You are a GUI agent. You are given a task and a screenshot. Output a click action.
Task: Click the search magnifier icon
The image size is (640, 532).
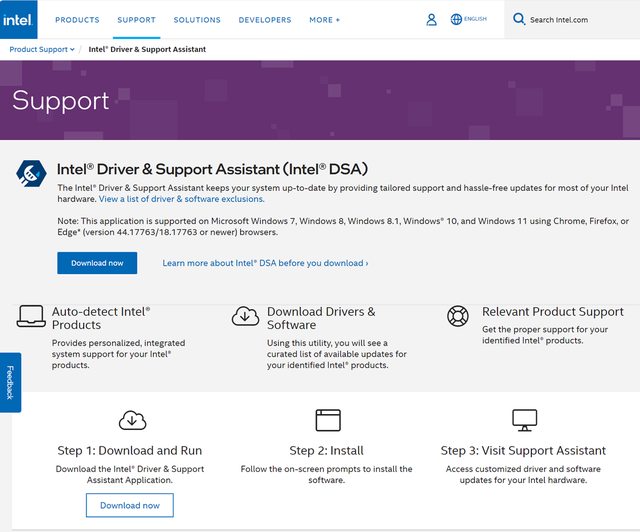(518, 19)
